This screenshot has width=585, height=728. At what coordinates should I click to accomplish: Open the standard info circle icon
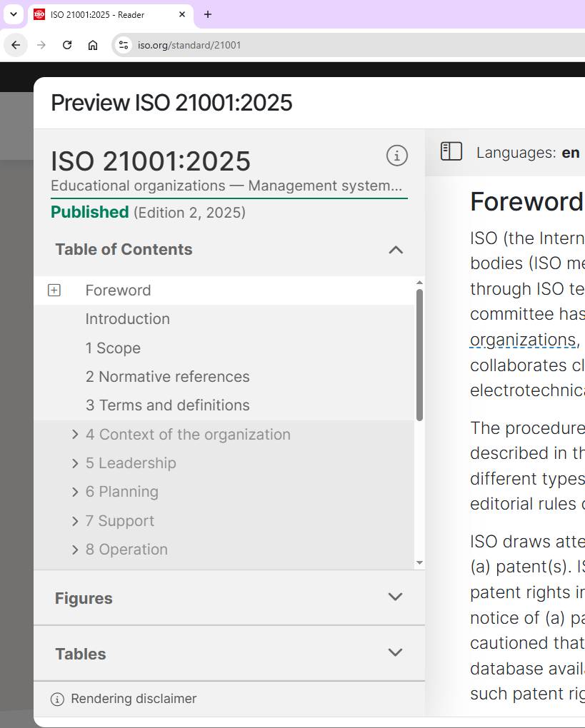click(x=397, y=156)
